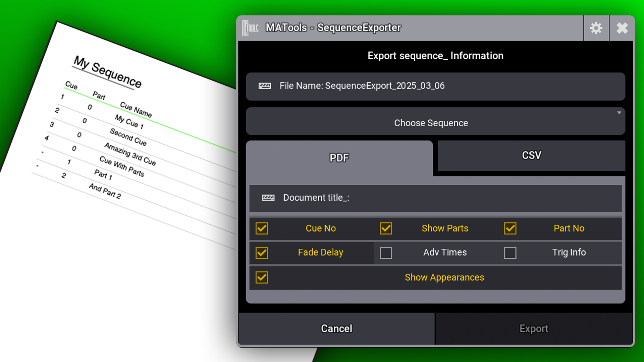Click 'My Cue 1' in the PDF preview
Image resolution: width=644 pixels, height=362 pixels.
coord(129,122)
